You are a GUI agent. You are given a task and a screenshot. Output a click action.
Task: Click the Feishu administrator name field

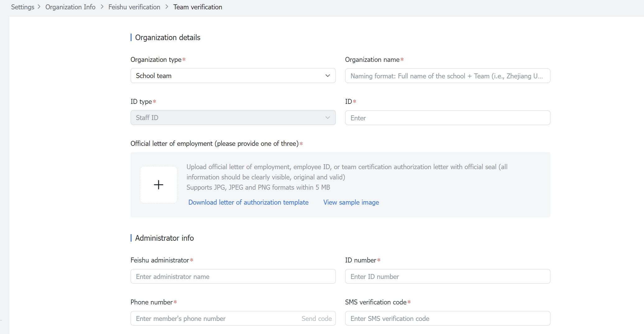[233, 276]
